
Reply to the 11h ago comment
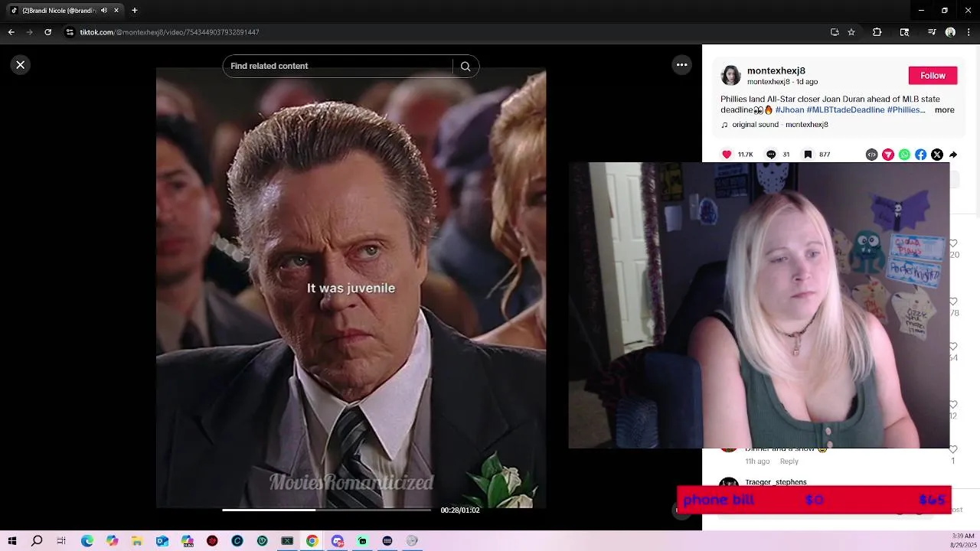click(789, 461)
